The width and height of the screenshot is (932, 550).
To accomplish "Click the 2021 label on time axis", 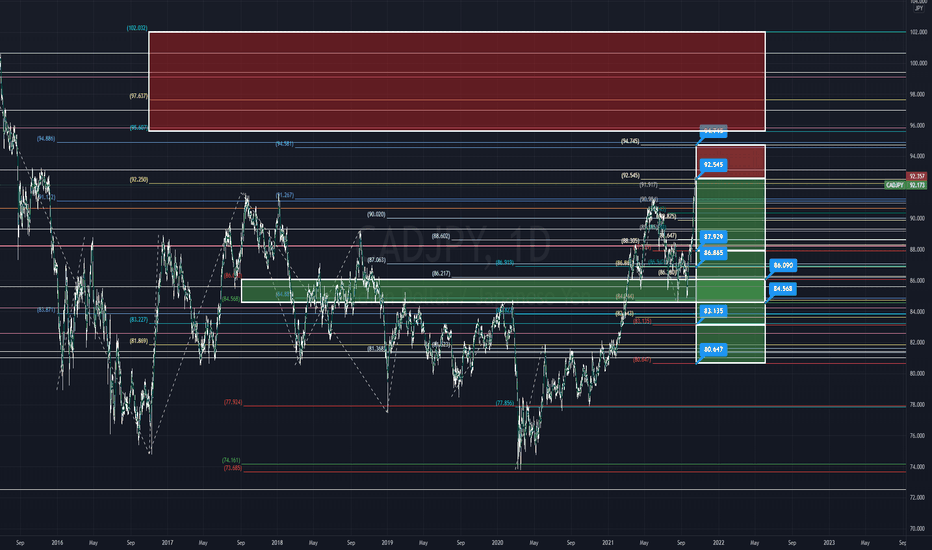I will (608, 543).
